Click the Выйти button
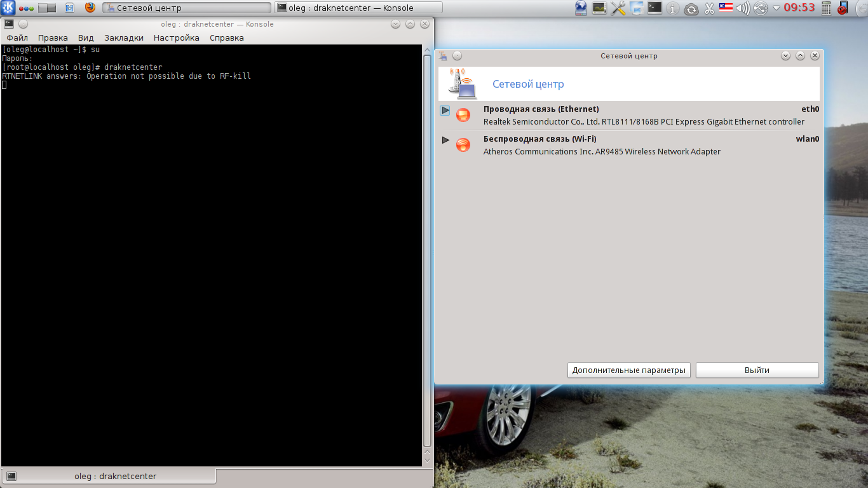 point(757,370)
